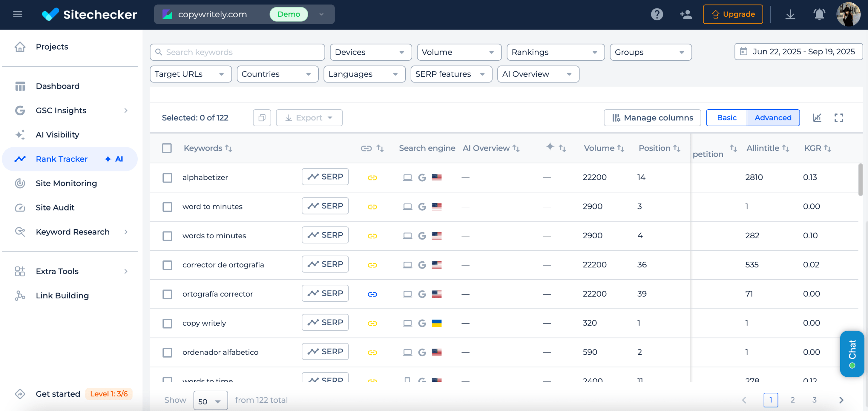Screen dimensions: 868x411
Task: Click the download icon in header
Action: (790, 14)
